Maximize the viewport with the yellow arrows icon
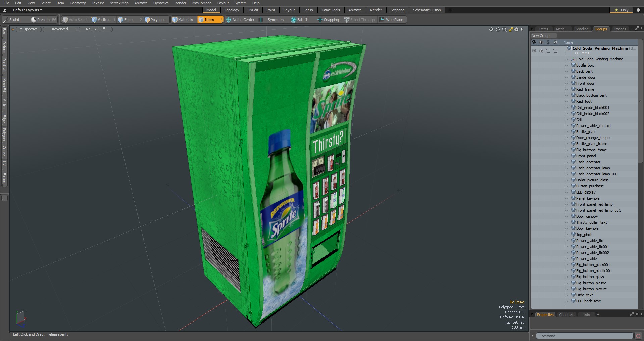Viewport: 644px width, 341px height. point(511,29)
